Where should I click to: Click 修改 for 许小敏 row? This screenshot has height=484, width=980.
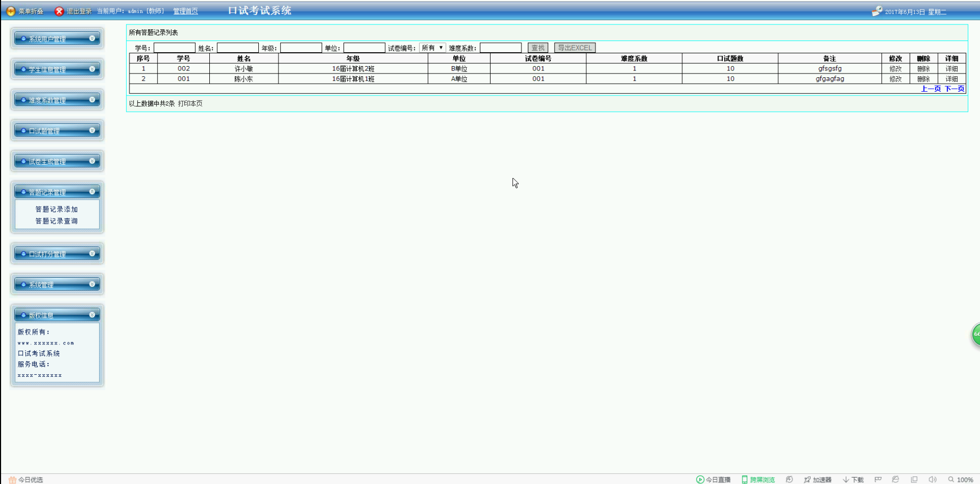895,69
